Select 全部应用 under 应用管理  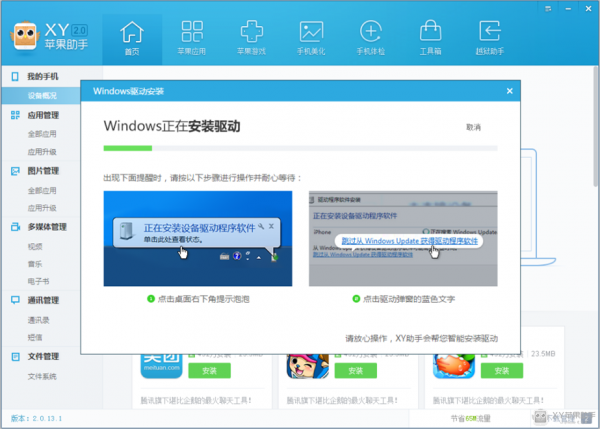[42, 134]
